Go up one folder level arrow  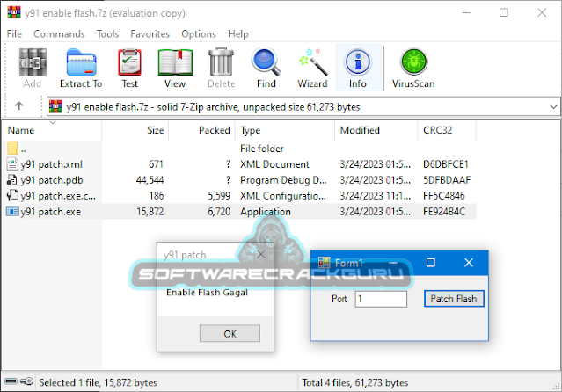[19, 105]
